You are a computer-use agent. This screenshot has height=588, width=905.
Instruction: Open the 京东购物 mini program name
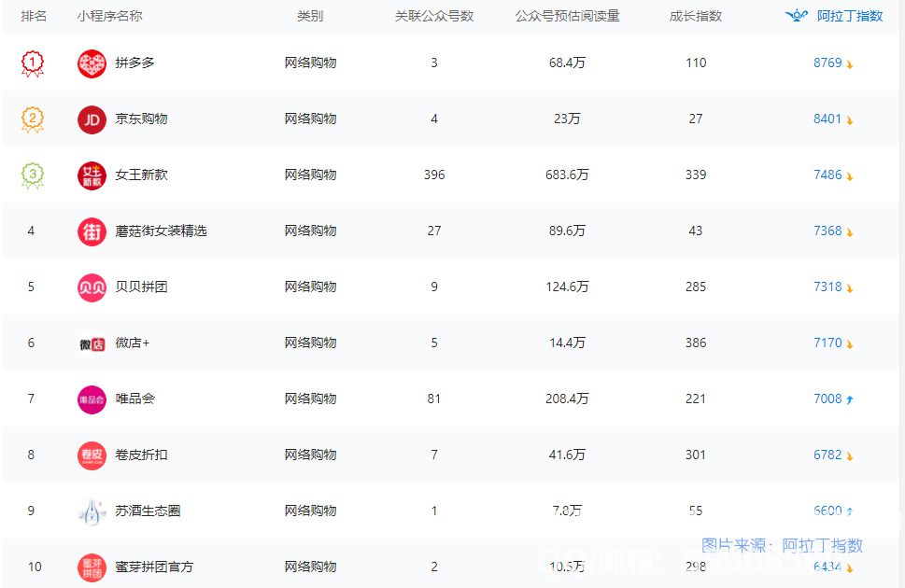[x=141, y=119]
